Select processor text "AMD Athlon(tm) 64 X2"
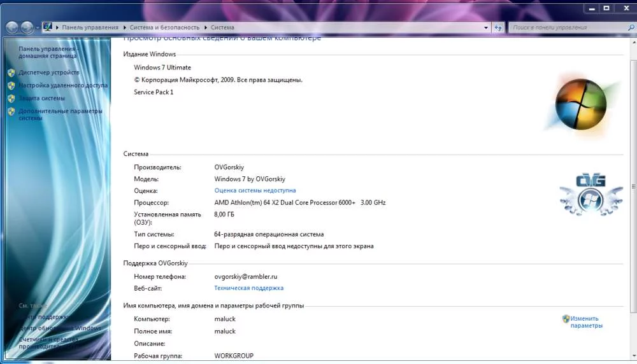The height and width of the screenshot is (364, 637). click(x=245, y=202)
